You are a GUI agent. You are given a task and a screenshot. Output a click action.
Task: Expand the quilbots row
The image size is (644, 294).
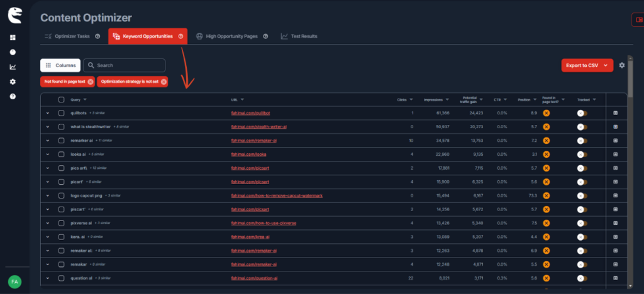tap(48, 112)
